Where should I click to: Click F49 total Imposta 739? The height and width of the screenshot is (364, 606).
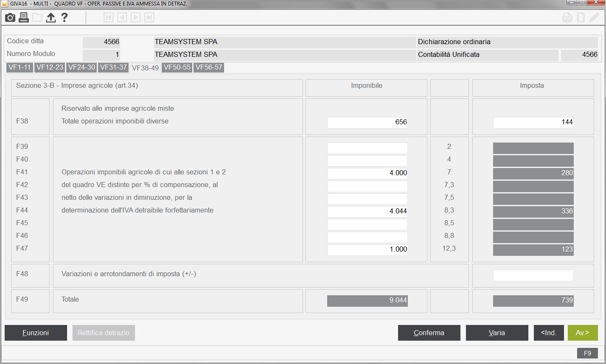point(533,301)
